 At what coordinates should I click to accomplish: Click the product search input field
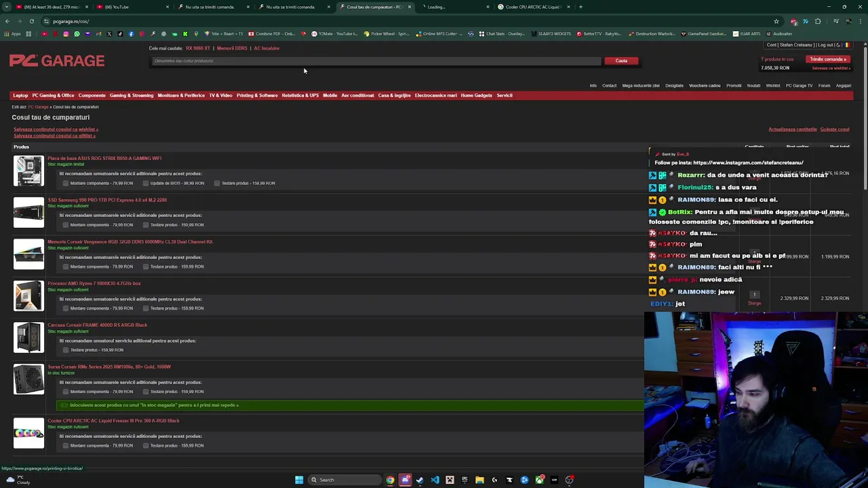(x=376, y=61)
